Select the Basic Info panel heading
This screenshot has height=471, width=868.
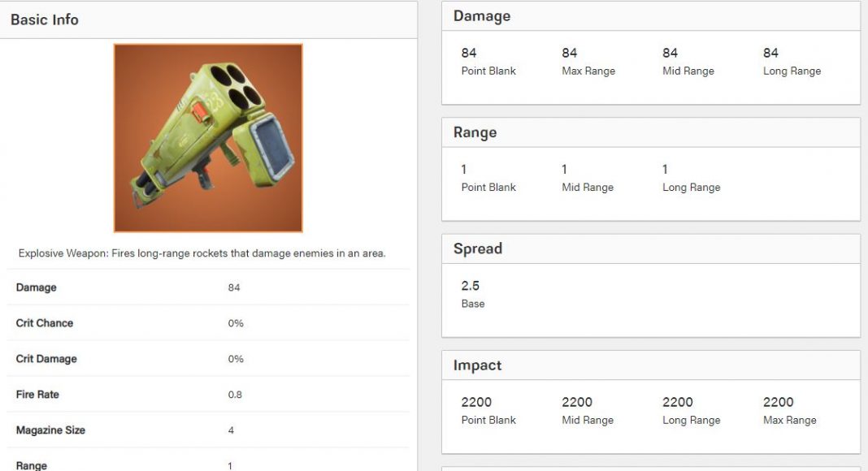pos(44,19)
